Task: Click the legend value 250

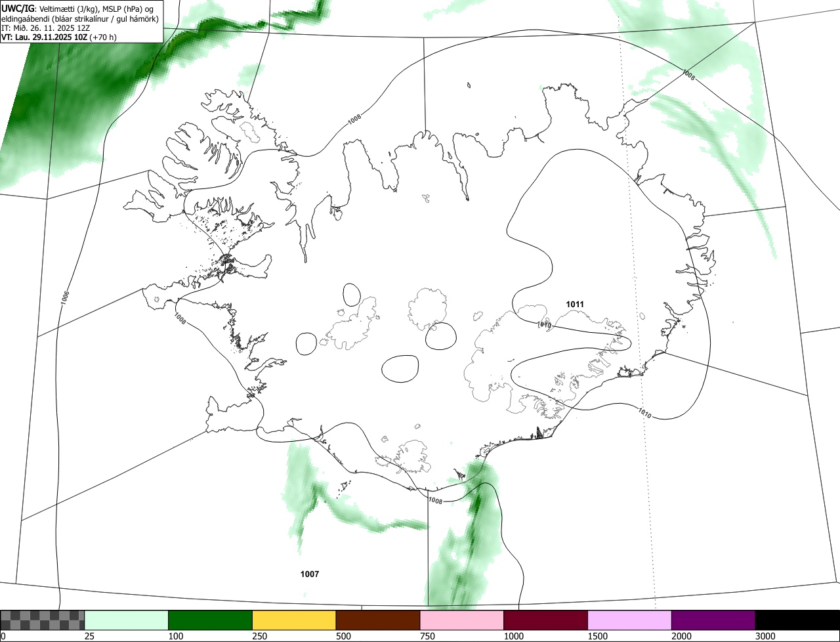Action: [259, 637]
